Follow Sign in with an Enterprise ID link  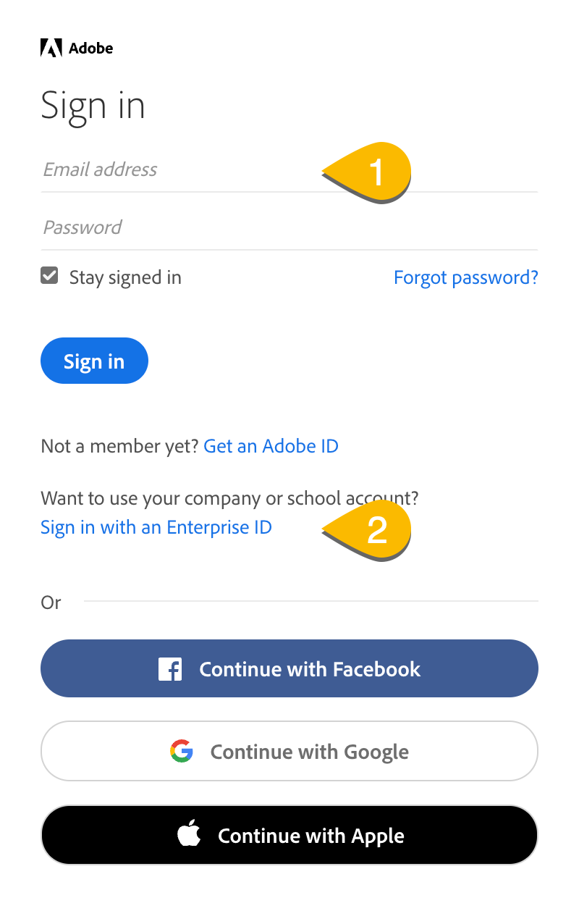[156, 527]
